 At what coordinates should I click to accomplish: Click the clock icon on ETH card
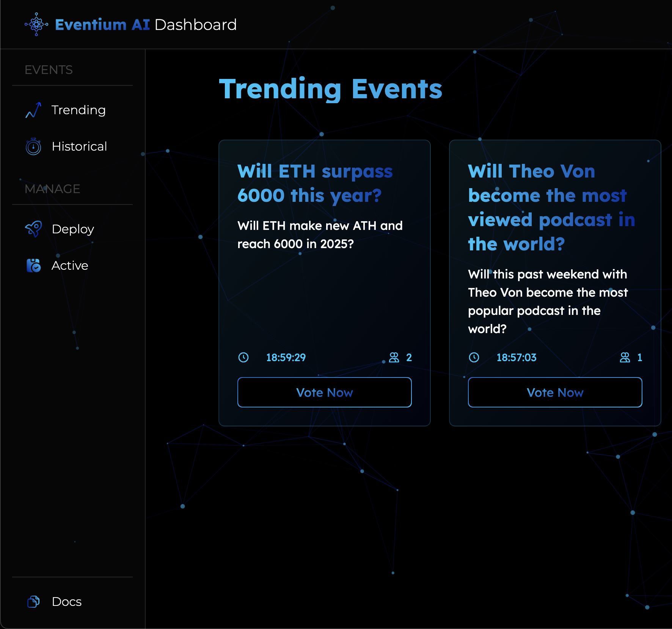243,357
